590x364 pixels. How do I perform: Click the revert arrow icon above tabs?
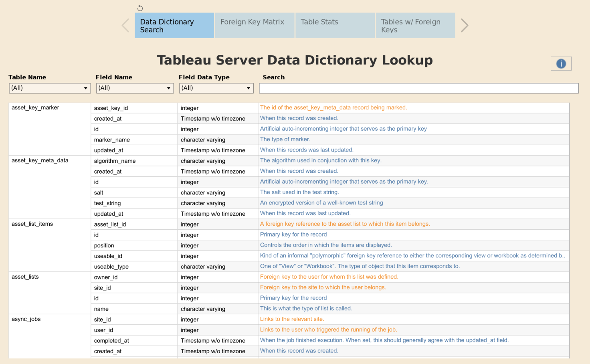point(140,8)
